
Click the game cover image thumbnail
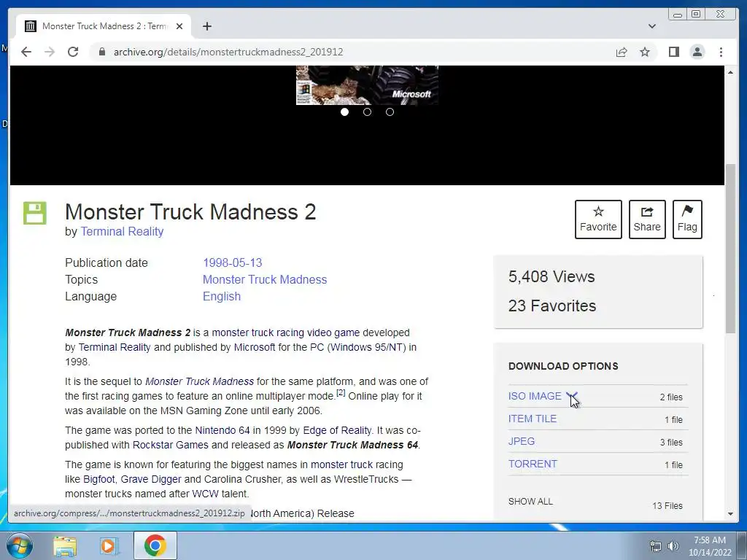click(x=367, y=85)
